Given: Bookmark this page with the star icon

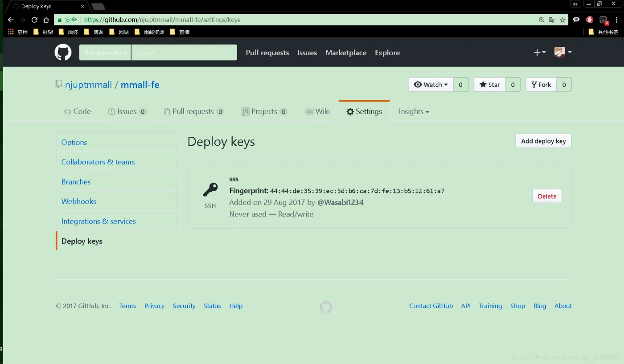Looking at the screenshot, I should point(562,20).
